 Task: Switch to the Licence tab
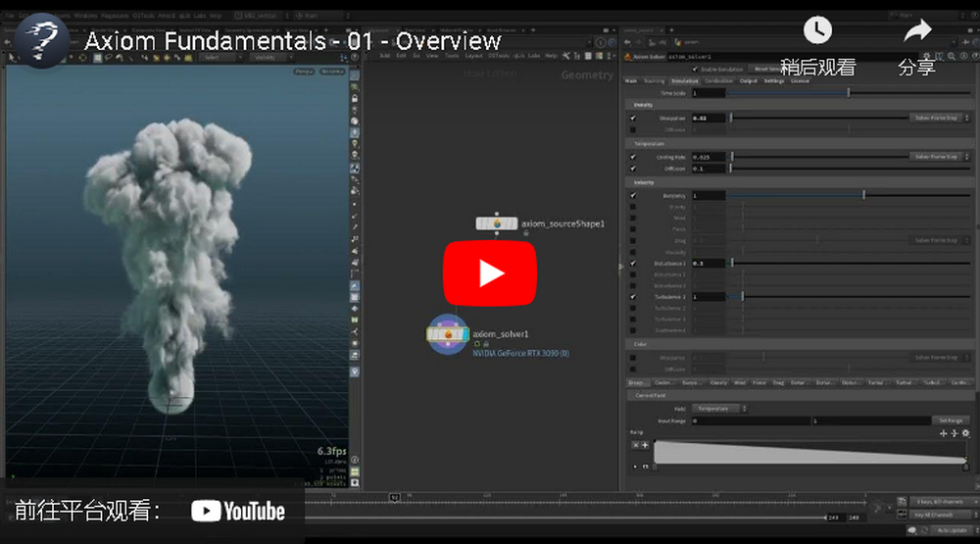(x=800, y=81)
